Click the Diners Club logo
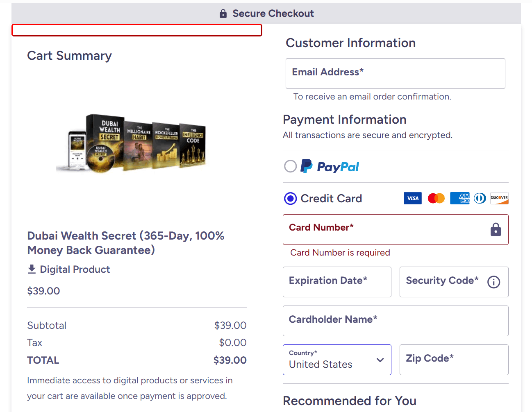532x412 pixels. [480, 198]
